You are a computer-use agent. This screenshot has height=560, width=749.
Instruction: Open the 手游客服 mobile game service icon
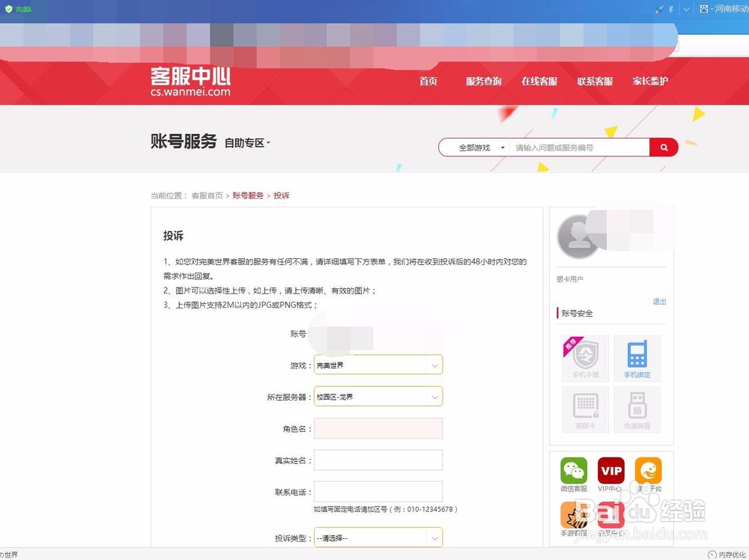click(574, 517)
